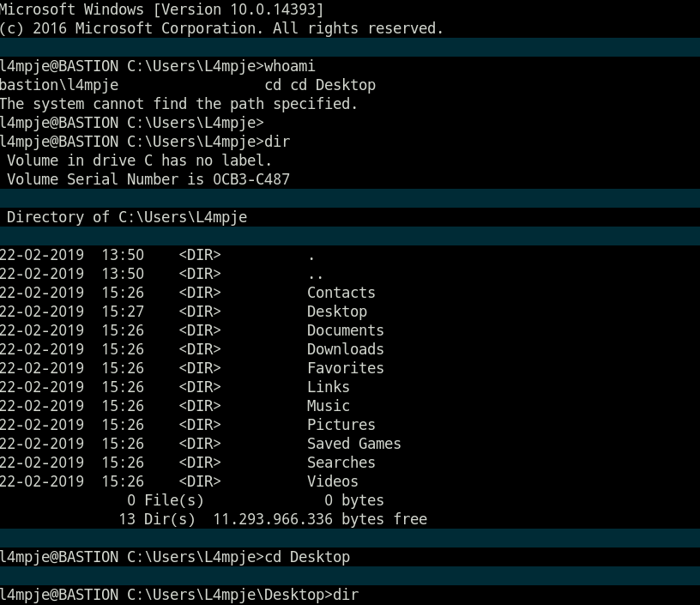Click the Documents directory entry
The image size is (700, 605).
[345, 330]
